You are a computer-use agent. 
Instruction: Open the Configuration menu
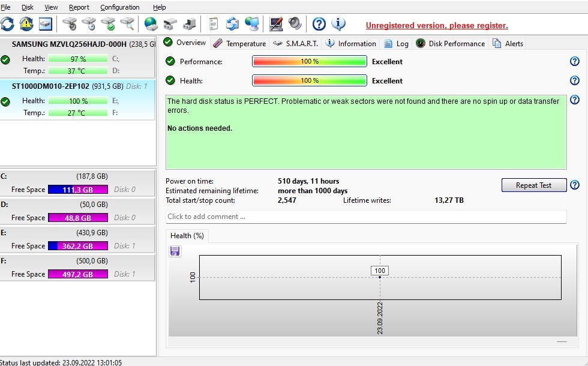[120, 7]
